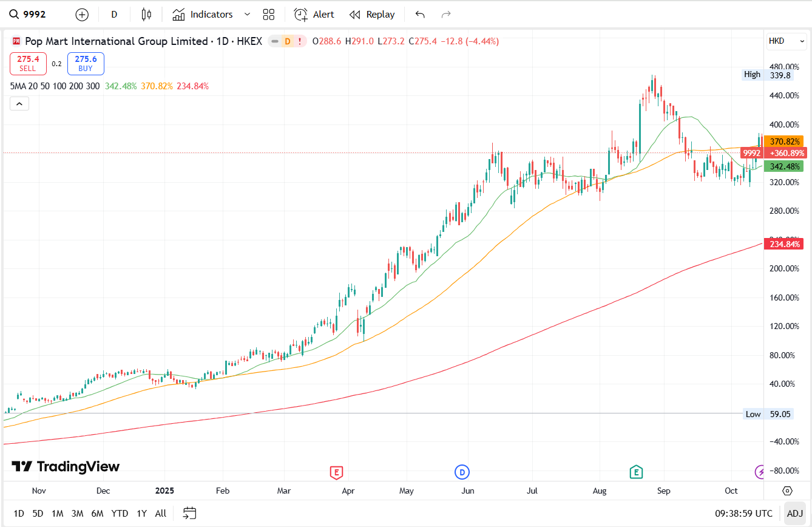The height and width of the screenshot is (527, 812).
Task: Create a new Alert
Action: pos(314,15)
